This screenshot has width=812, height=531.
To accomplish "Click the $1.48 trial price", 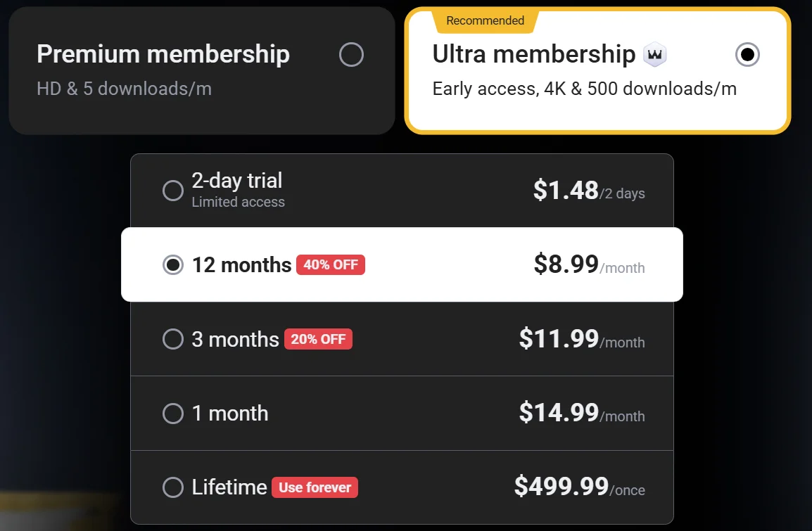I will tap(566, 191).
